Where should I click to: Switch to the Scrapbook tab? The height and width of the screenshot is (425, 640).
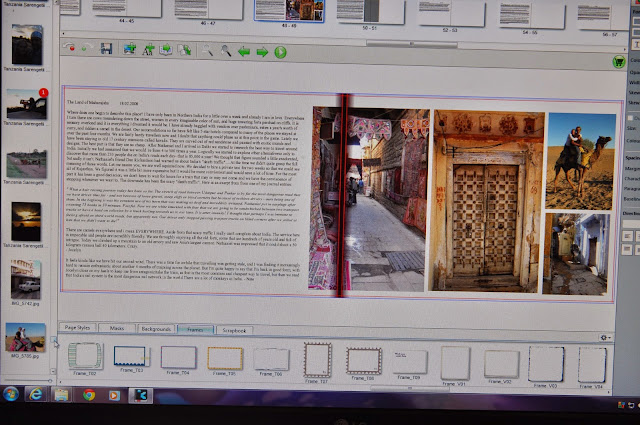tap(234, 330)
